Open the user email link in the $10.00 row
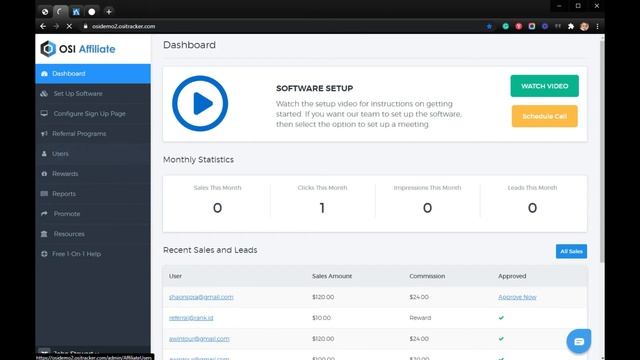 (x=191, y=318)
